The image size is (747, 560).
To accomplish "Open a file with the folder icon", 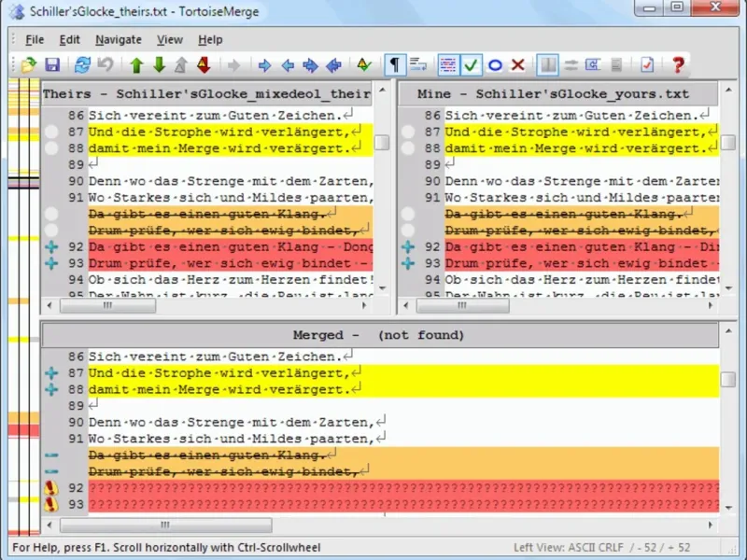I will [29, 64].
